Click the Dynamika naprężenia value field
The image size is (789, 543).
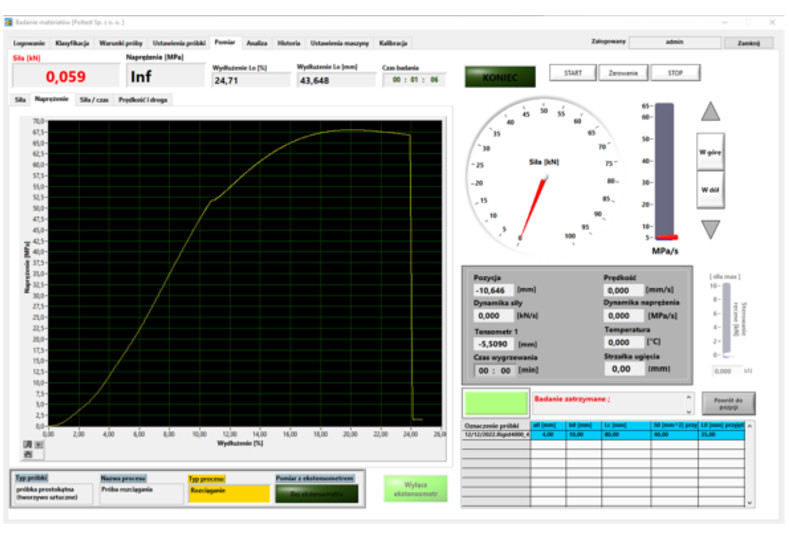click(x=623, y=316)
